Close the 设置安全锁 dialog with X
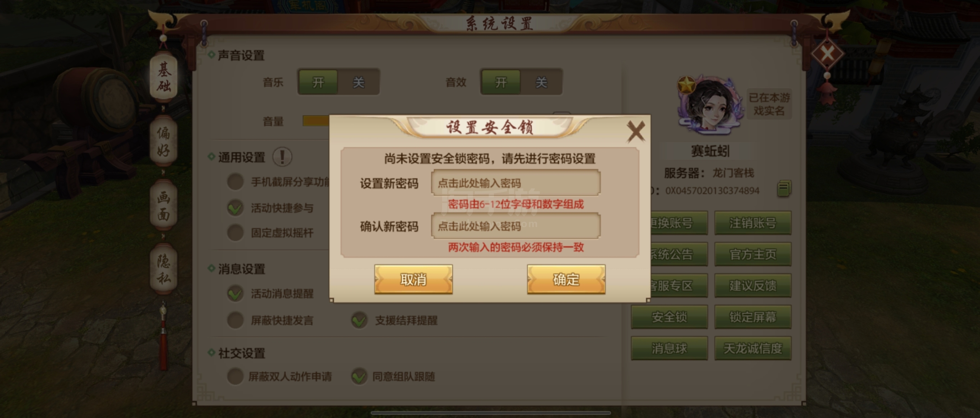980x418 pixels. coord(636,132)
